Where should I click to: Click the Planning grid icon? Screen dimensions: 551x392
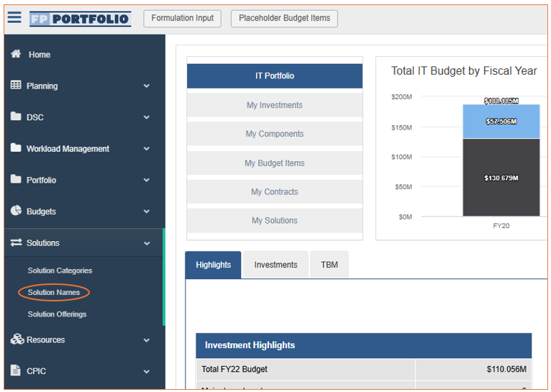click(x=16, y=85)
